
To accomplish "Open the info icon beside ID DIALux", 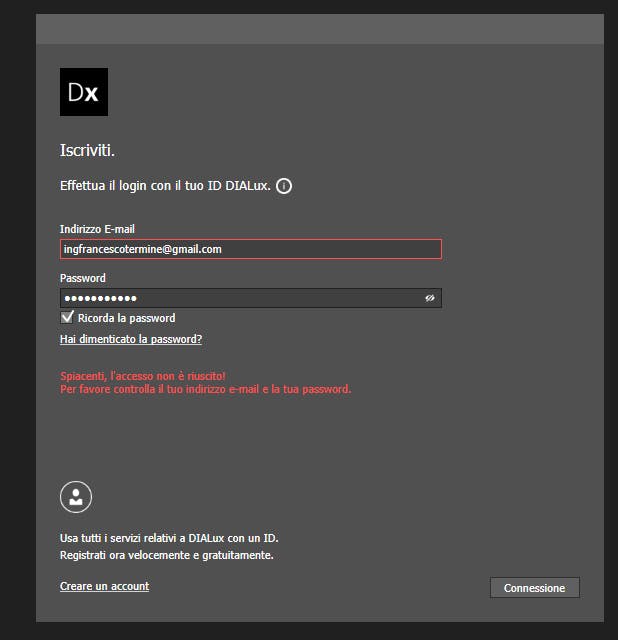I will click(x=284, y=186).
